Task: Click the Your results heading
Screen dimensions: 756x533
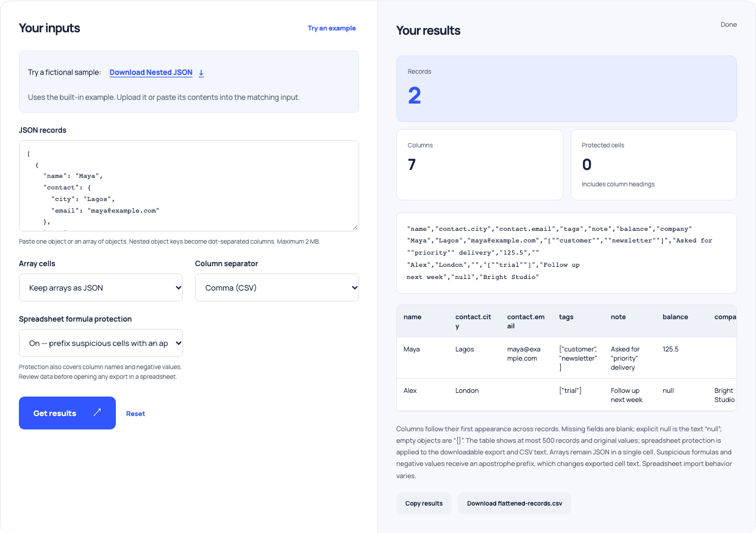Action: (x=429, y=30)
